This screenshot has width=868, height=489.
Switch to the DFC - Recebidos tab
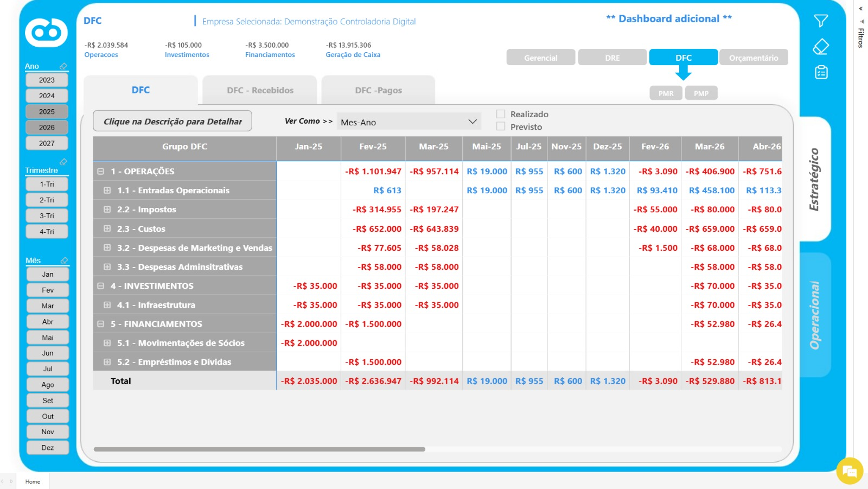pyautogui.click(x=260, y=90)
